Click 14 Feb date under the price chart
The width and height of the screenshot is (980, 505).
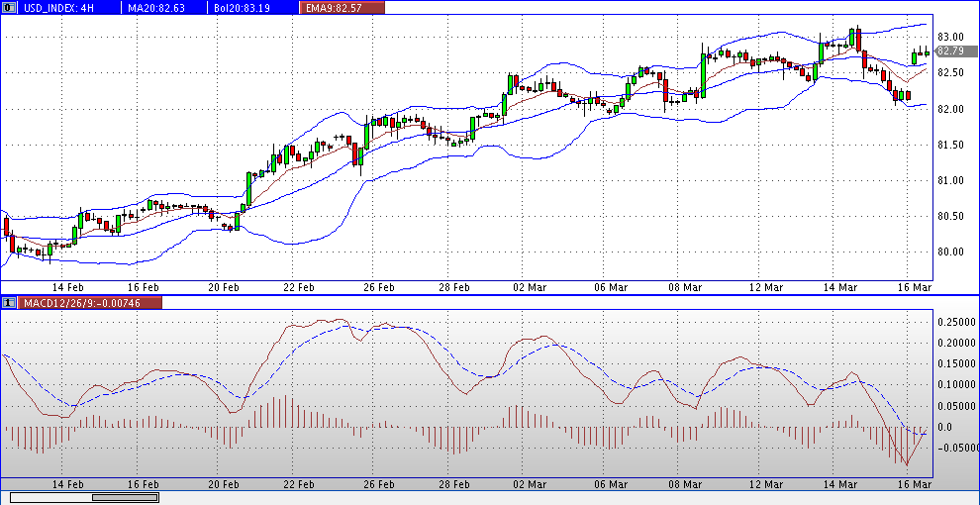(x=68, y=287)
